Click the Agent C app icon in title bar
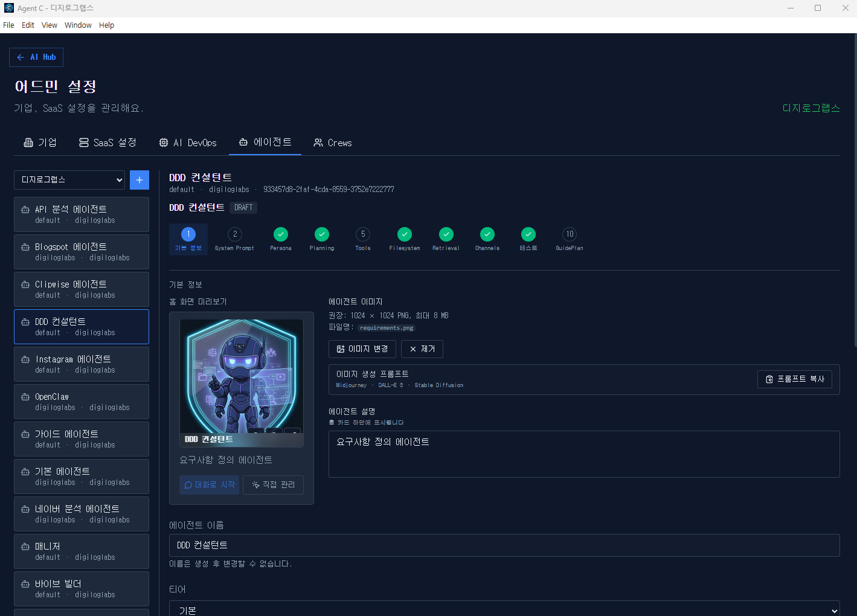Viewport: 857px width, 616px height. click(8, 8)
